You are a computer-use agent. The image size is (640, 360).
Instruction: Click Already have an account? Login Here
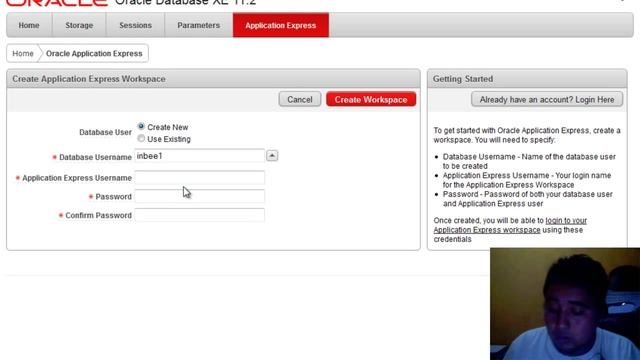coord(547,99)
